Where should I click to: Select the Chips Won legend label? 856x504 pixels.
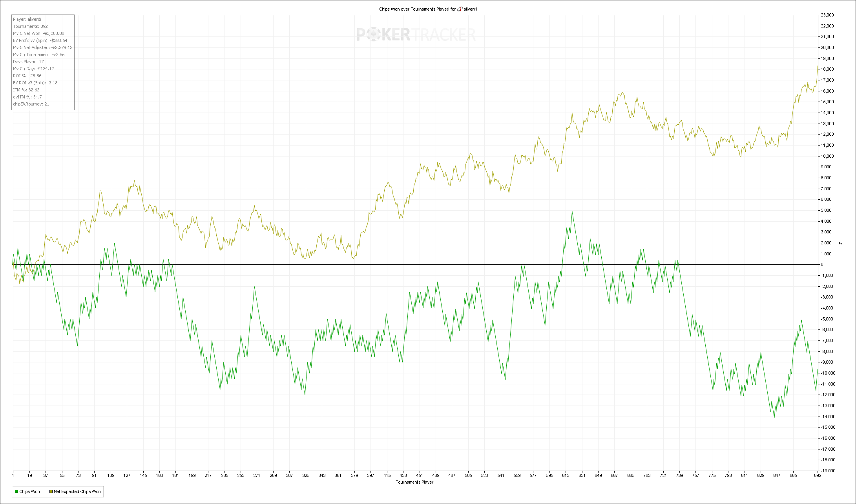[x=30, y=491]
